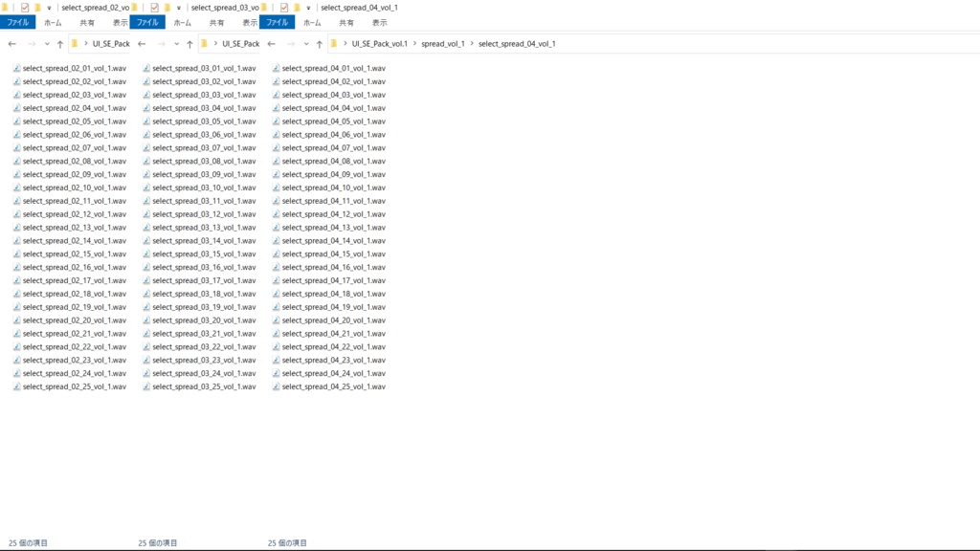Screen dimensions: 980x551
Task: Open recent locations dropdown in select_spread_03 window
Action: 176,44
